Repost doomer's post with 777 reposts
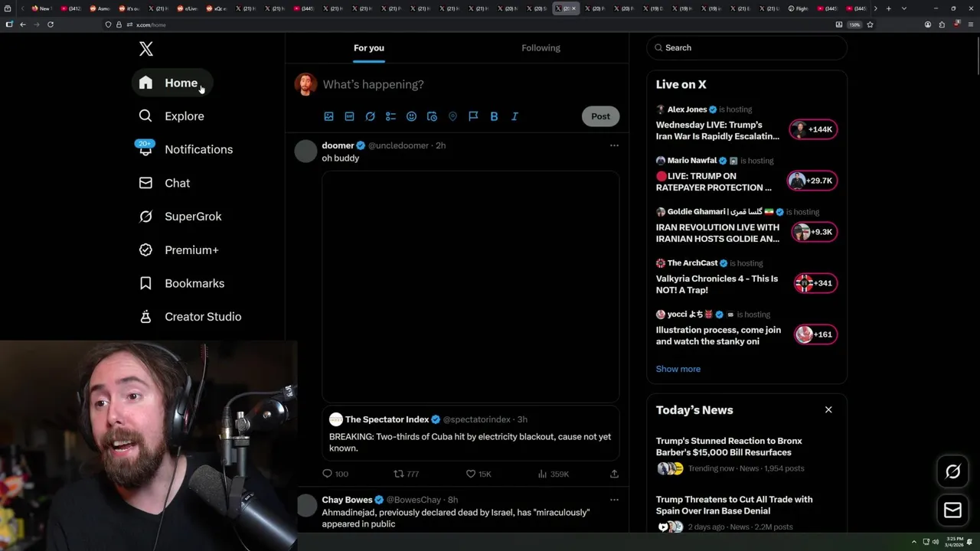Screen dimensions: 980x551 406,474
